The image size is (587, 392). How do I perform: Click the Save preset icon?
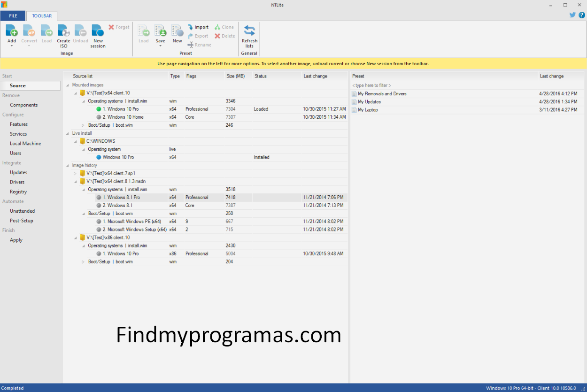pyautogui.click(x=161, y=31)
